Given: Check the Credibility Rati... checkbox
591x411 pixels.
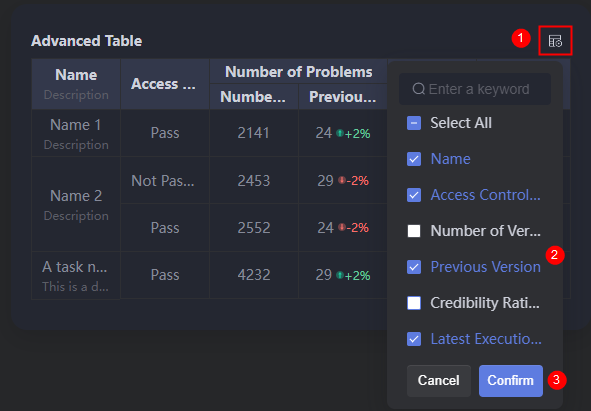Looking at the screenshot, I should click(414, 303).
